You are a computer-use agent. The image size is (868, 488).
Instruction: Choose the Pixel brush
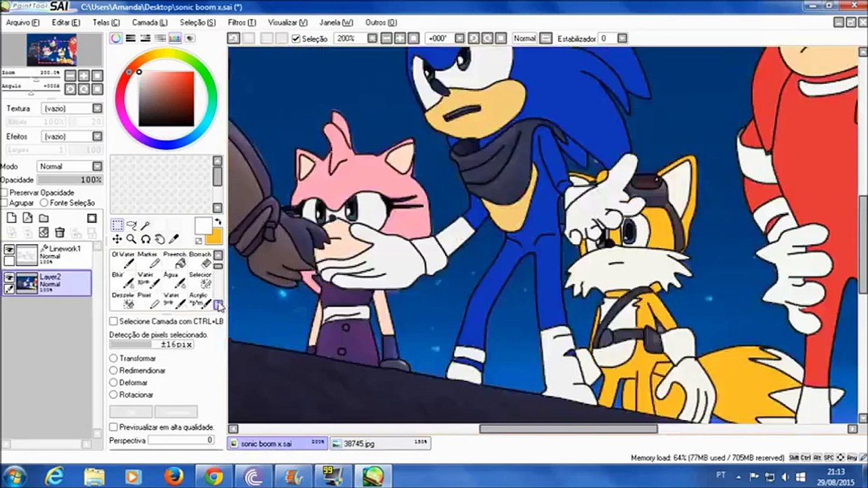pos(148,300)
